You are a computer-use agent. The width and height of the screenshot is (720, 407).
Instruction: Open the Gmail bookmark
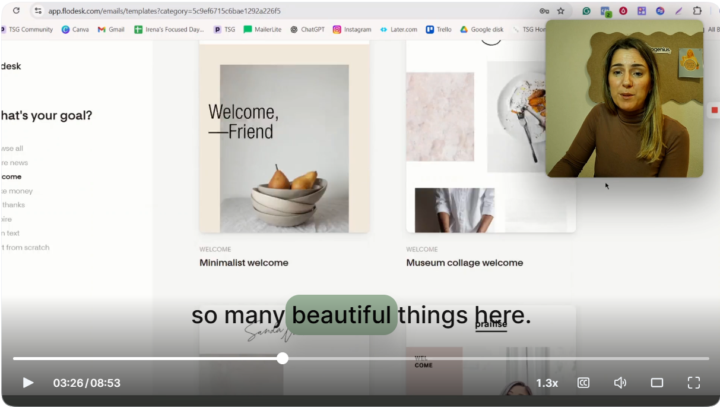pos(111,29)
